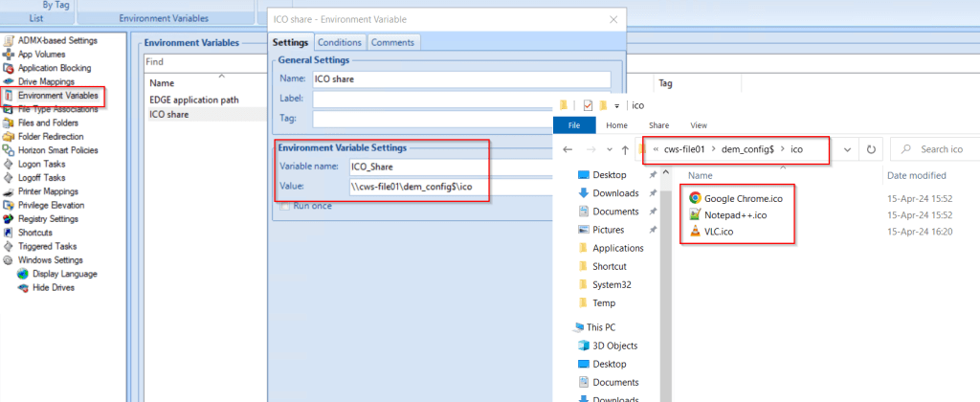
Task: Open the Comments tab
Action: pos(393,42)
